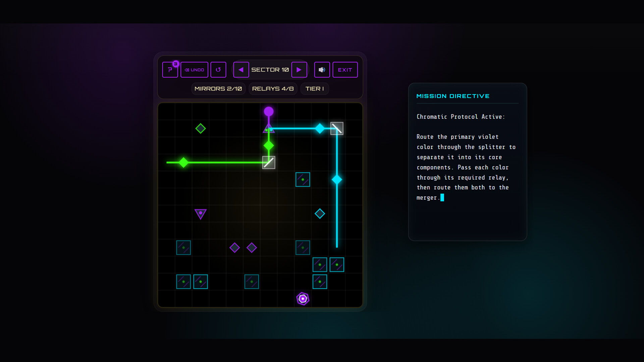Click the UNDO button
Viewport: 644px width, 362px height.
tap(194, 70)
